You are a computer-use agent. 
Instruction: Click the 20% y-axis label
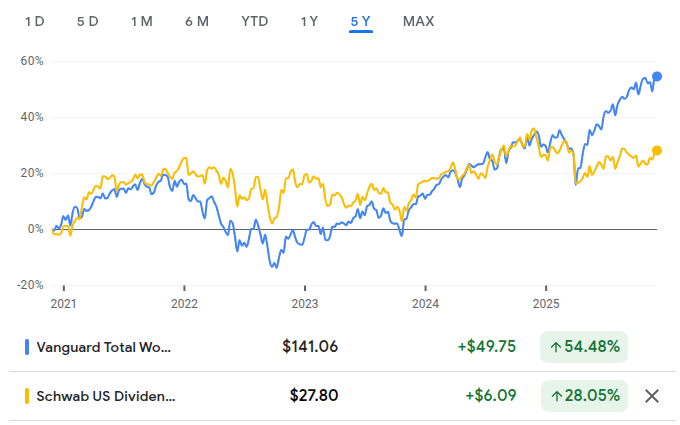[32, 173]
